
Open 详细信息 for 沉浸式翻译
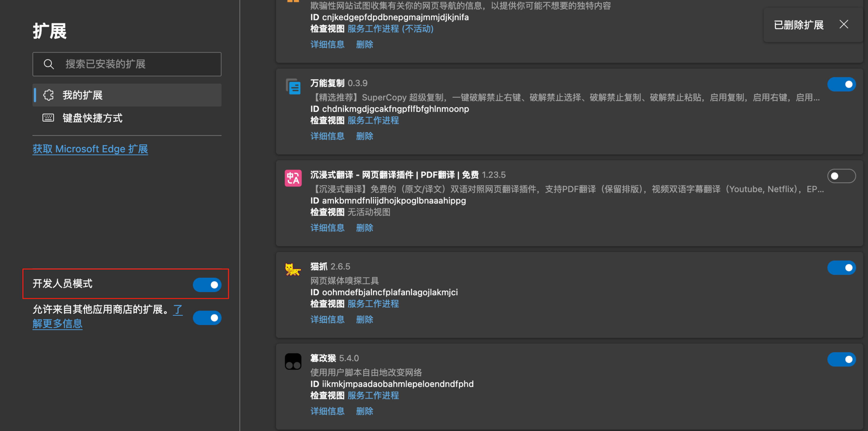(x=327, y=228)
